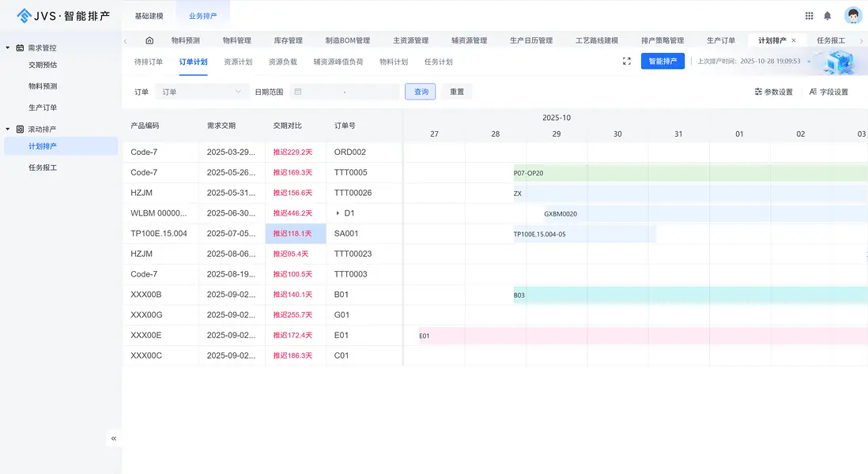Open the user avatar profile
This screenshot has height=474, width=868.
coord(852,16)
